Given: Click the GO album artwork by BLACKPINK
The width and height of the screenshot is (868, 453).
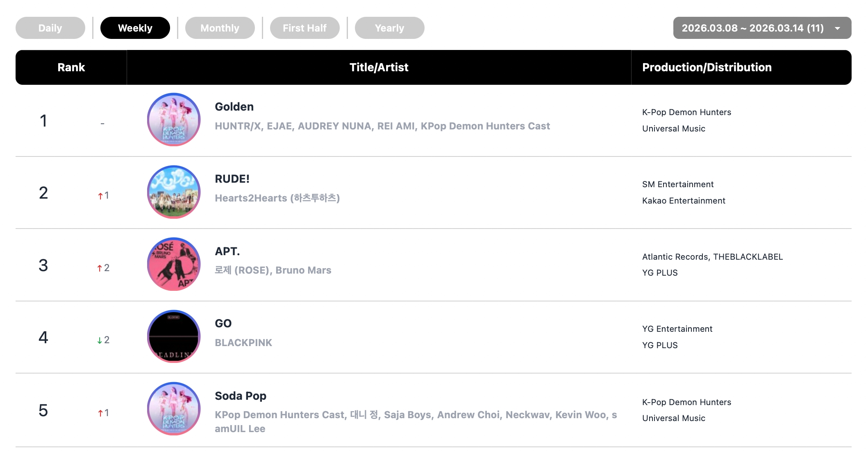Looking at the screenshot, I should pyautogui.click(x=174, y=336).
